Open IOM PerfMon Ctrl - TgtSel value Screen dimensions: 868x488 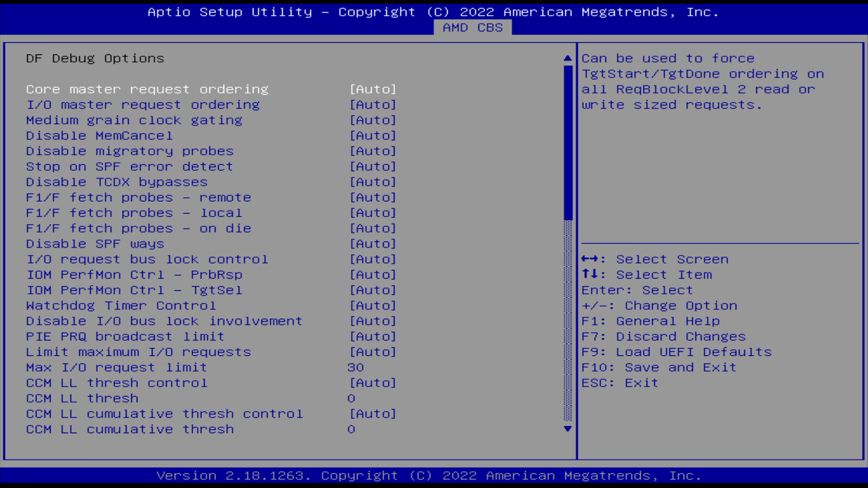373,290
